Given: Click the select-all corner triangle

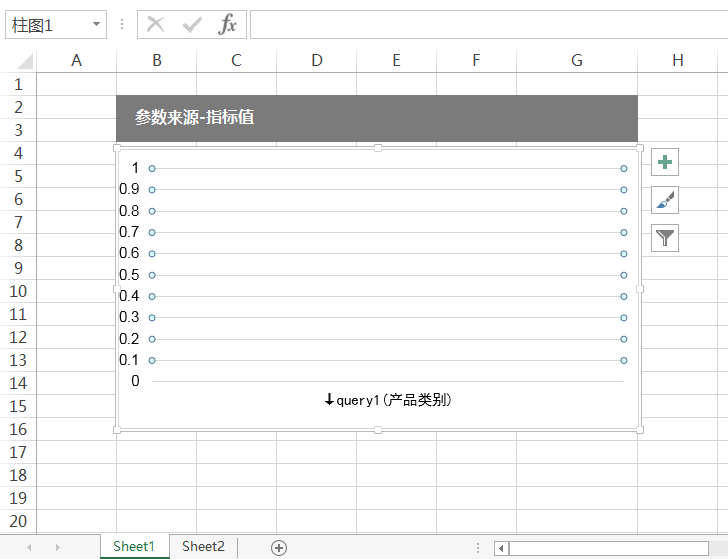Looking at the screenshot, I should point(24,61).
